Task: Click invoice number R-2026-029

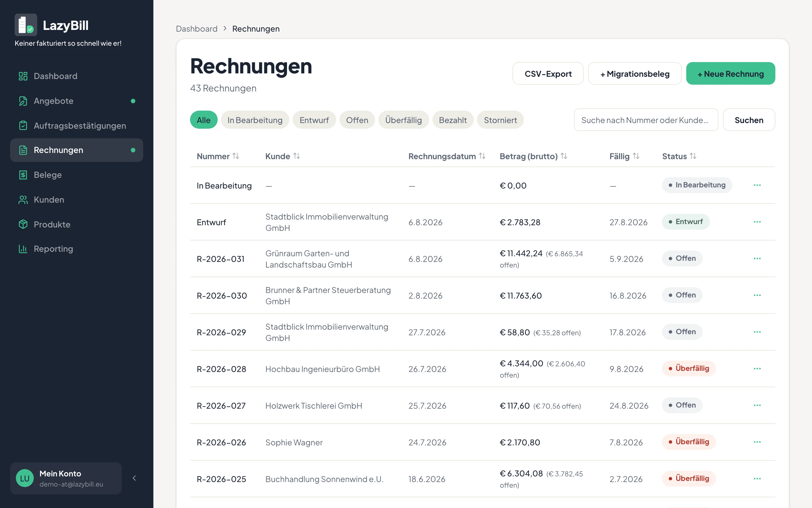Action: [221, 332]
